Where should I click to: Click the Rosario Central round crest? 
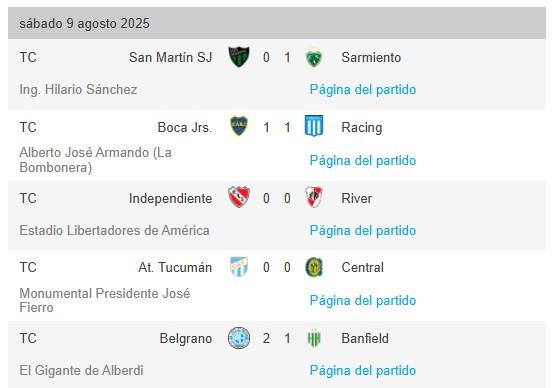(314, 267)
